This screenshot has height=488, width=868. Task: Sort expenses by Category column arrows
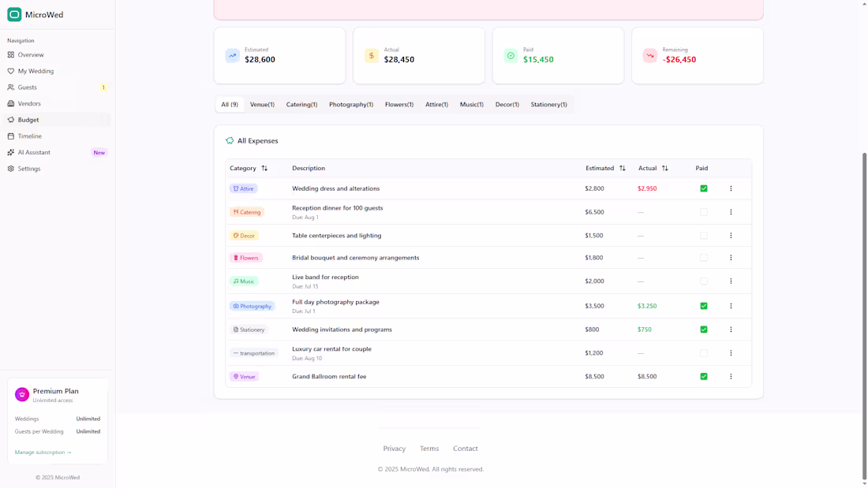pyautogui.click(x=264, y=168)
